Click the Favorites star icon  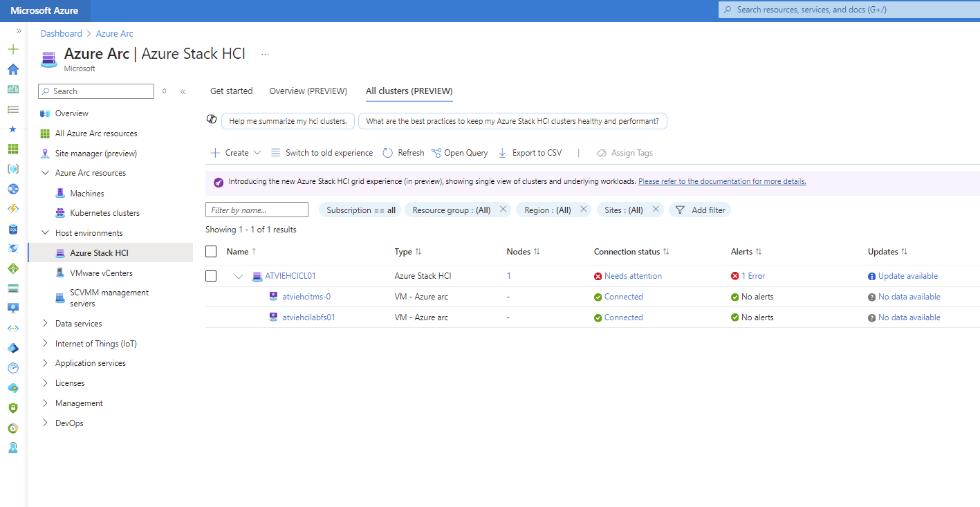(x=13, y=129)
